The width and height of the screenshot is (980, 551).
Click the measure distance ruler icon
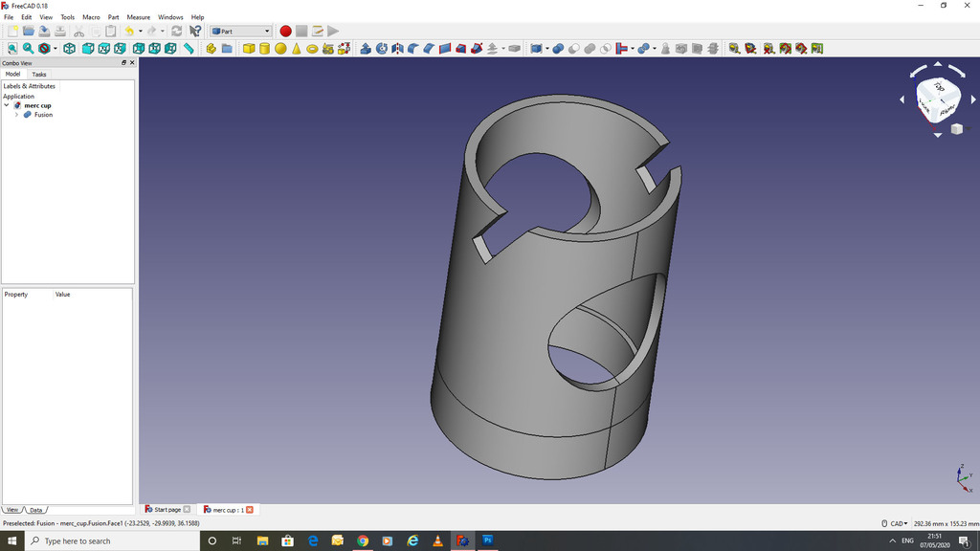click(189, 49)
